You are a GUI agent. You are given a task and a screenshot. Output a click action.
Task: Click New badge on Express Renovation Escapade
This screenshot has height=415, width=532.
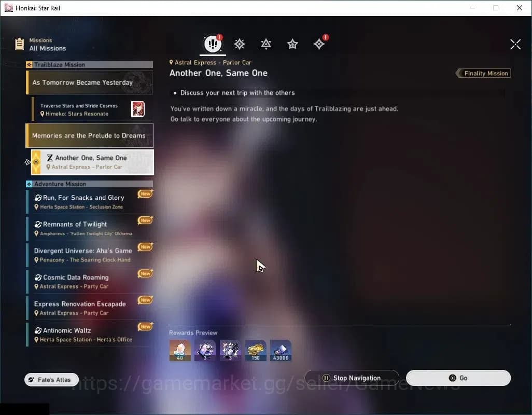click(146, 300)
